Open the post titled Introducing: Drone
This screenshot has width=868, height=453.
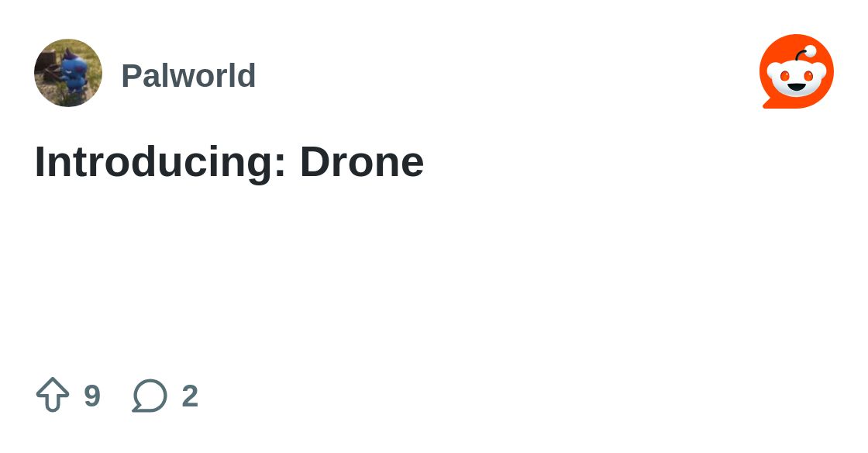pyautogui.click(x=229, y=162)
